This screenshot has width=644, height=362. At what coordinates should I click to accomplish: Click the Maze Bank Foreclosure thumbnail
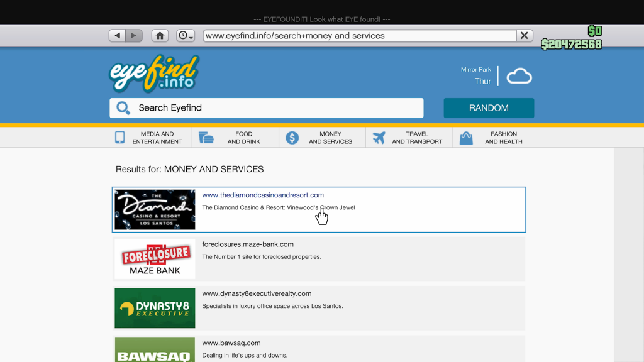point(155,259)
